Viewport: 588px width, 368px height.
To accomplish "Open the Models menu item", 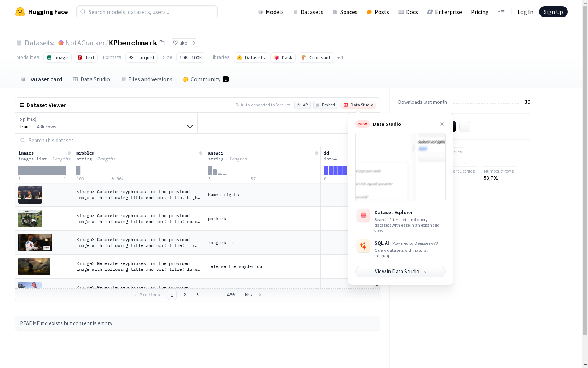I will 271,12.
